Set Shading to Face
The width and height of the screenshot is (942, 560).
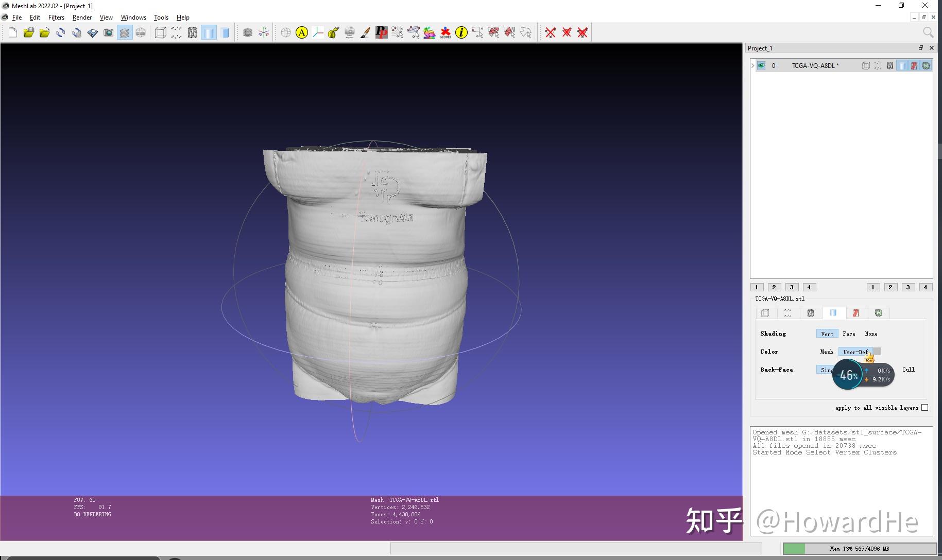click(x=849, y=334)
